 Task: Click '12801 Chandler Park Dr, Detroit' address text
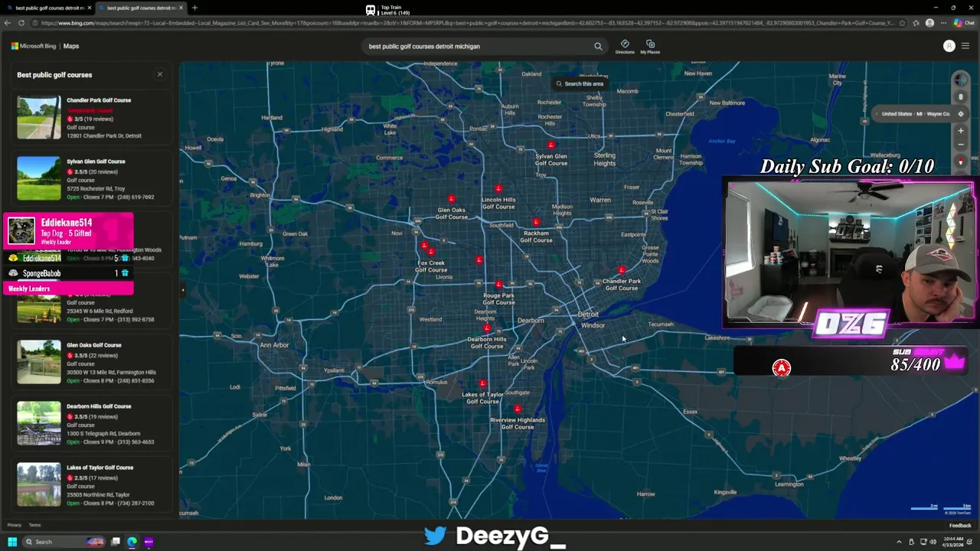tap(104, 135)
